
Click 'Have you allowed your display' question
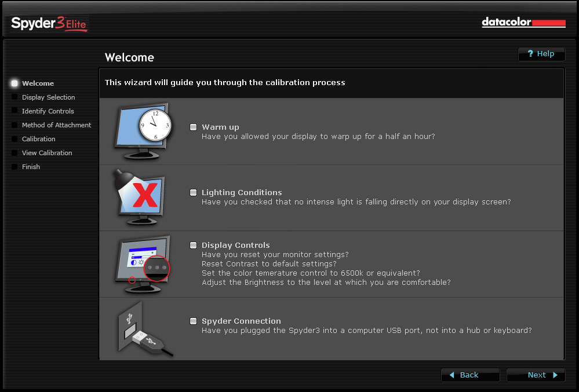pyautogui.click(x=318, y=137)
